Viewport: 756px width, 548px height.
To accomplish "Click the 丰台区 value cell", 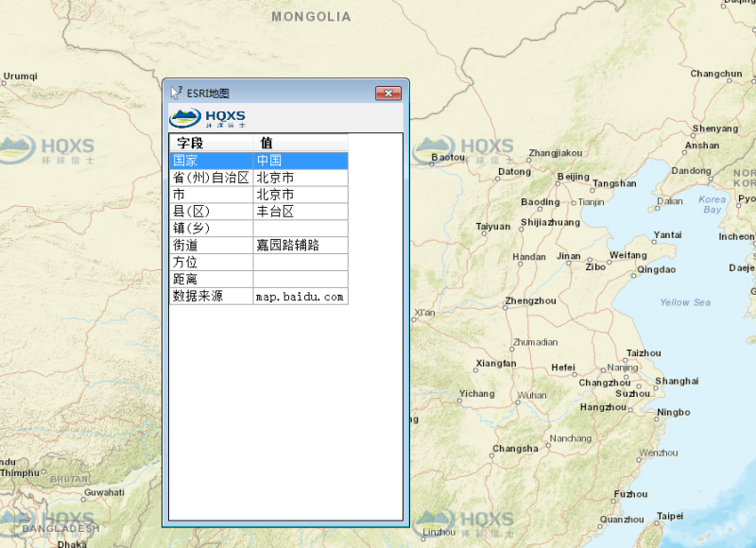I will coord(301,212).
